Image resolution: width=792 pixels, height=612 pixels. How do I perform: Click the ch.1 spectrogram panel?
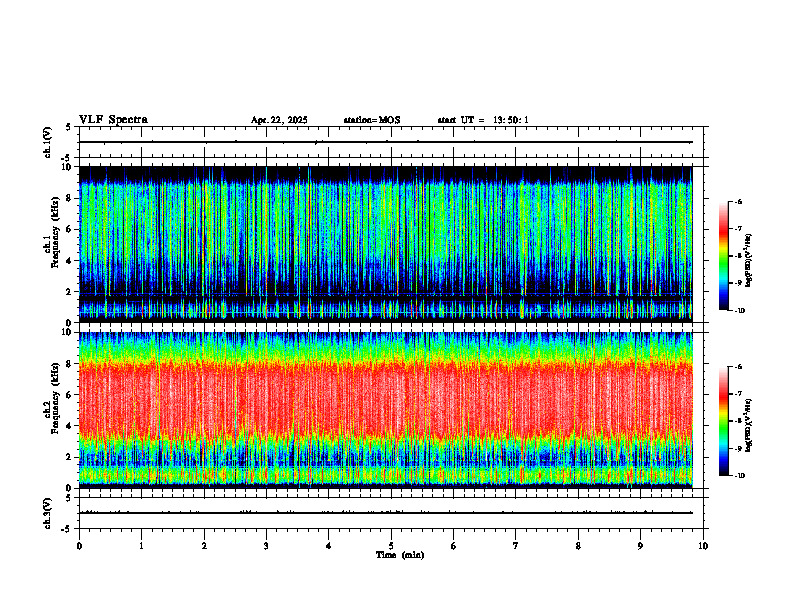coord(385,244)
